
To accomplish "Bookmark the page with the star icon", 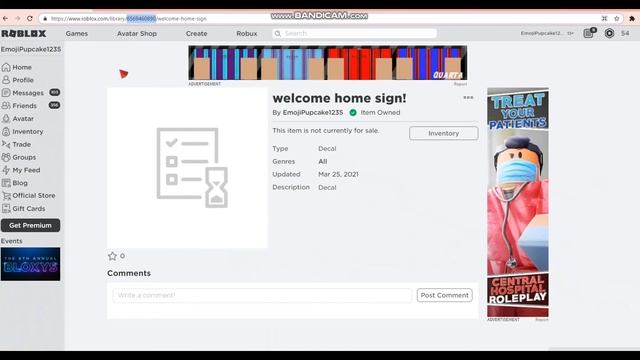I will click(617, 19).
